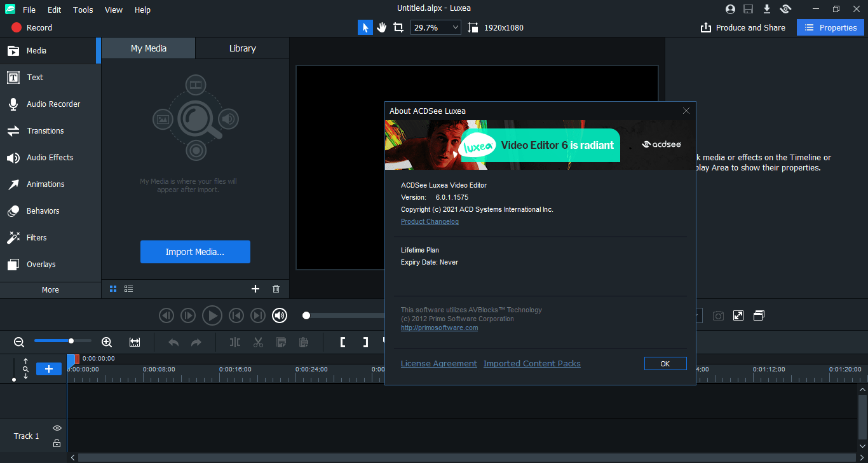The image size is (868, 463).
Task: Redo the last action
Action: [x=196, y=342]
